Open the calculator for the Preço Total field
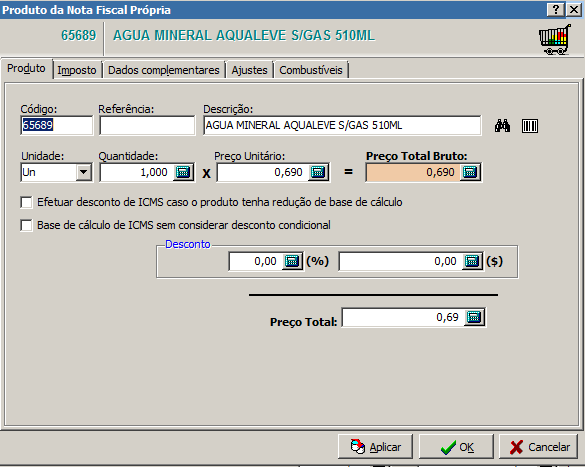Image resolution: width=585 pixels, height=467 pixels. click(x=474, y=317)
